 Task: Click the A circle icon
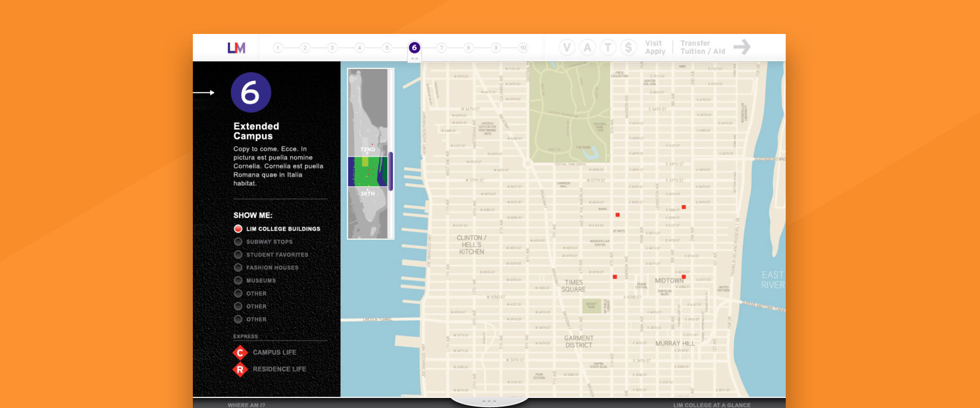point(587,47)
